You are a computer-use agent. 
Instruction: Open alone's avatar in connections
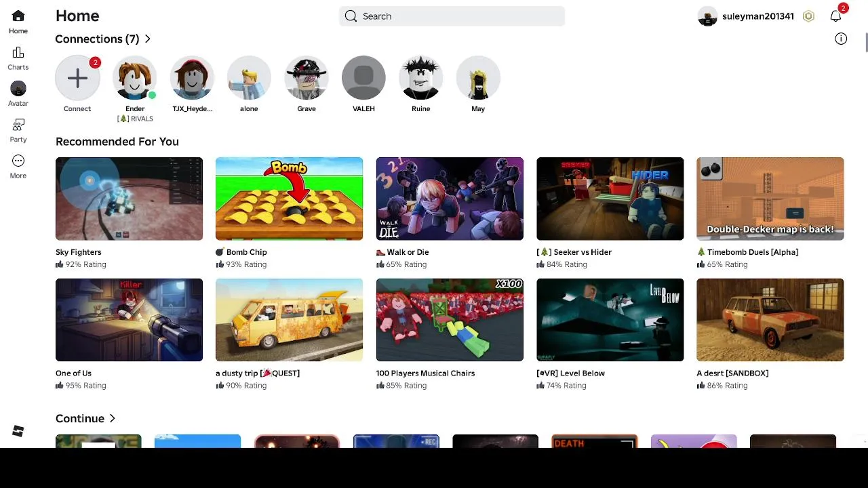[x=249, y=78]
